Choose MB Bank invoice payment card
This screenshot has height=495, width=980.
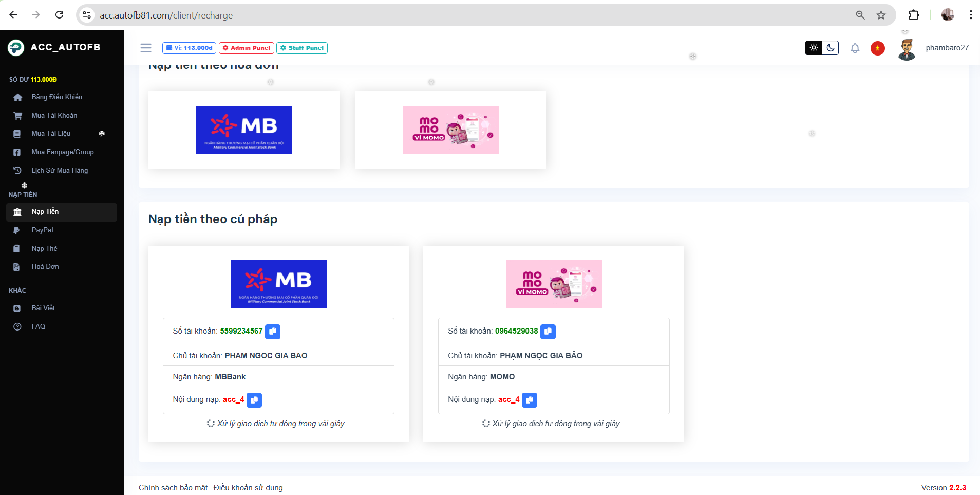pos(244,130)
